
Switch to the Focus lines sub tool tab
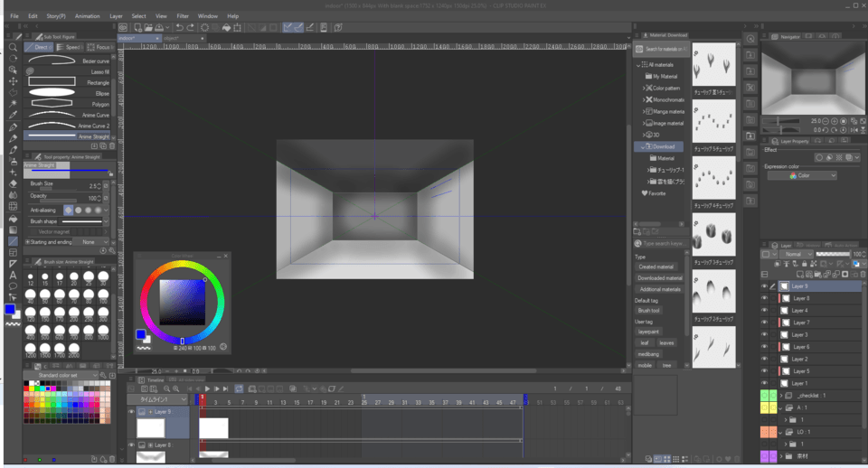(99, 47)
